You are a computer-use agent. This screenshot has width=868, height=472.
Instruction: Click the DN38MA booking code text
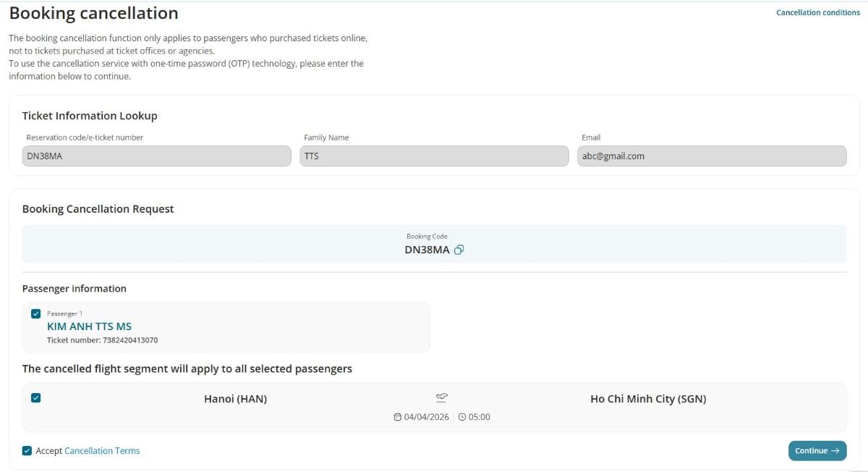[x=427, y=250]
